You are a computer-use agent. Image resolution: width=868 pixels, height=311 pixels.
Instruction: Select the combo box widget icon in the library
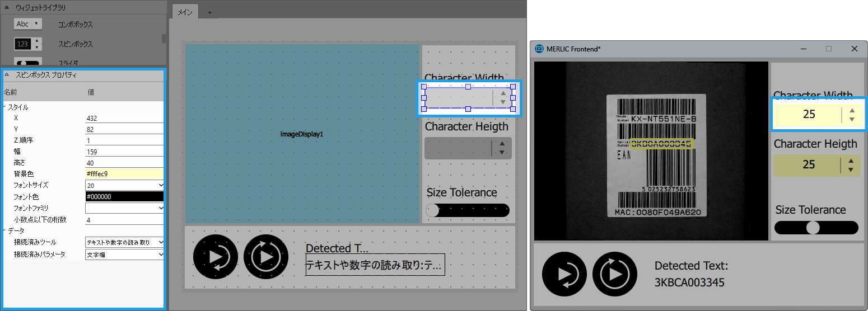pos(28,24)
